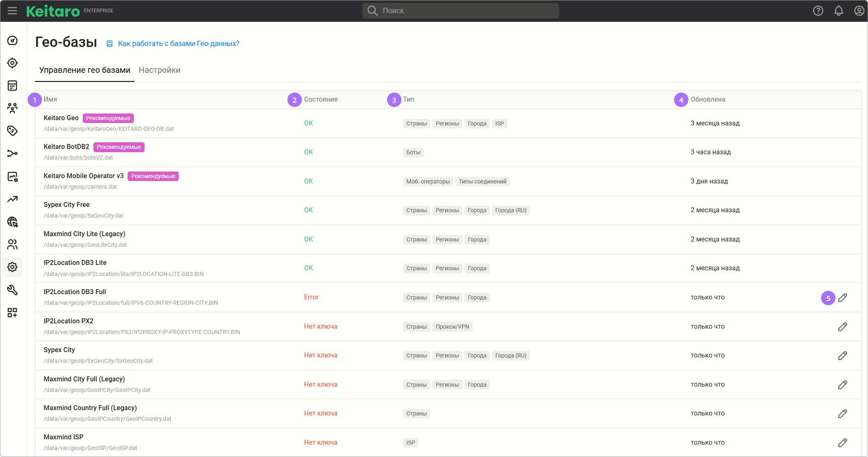Screen dimensions: 868x457
Task: Switch to the Настройки tab
Action: pyautogui.click(x=159, y=70)
